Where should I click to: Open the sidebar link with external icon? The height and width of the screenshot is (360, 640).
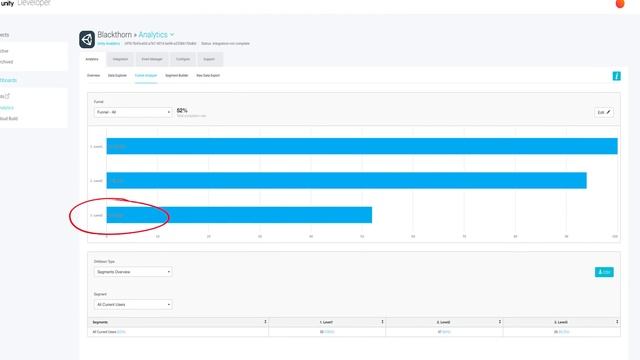point(4,96)
